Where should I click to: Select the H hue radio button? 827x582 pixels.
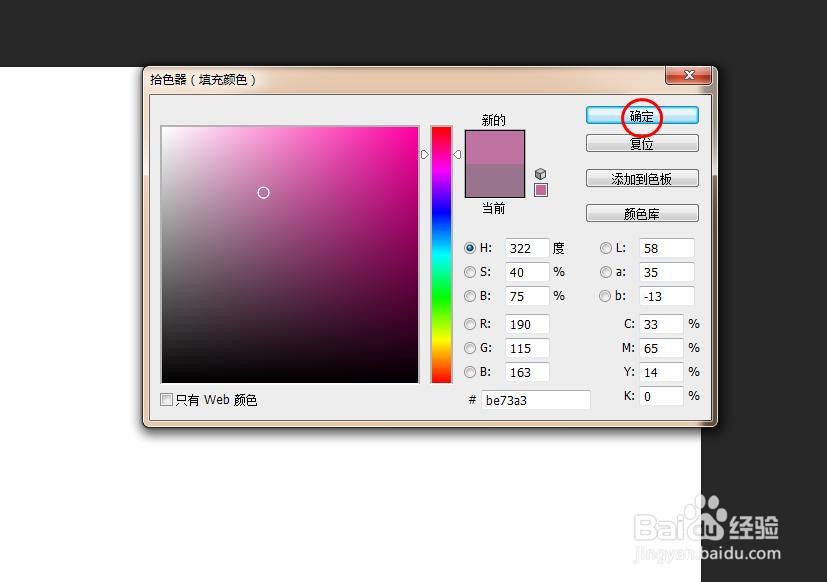click(x=469, y=248)
